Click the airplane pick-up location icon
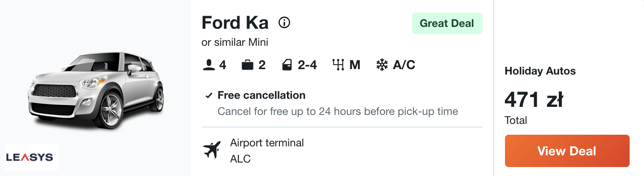 (x=212, y=150)
